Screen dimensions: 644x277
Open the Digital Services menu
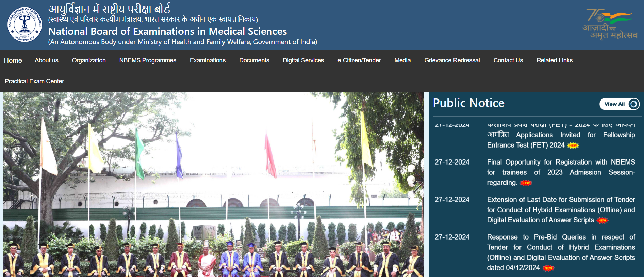point(303,60)
